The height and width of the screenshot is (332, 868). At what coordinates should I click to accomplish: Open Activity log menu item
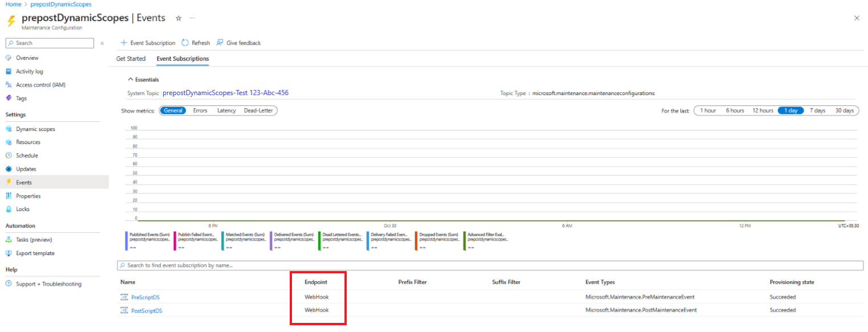pyautogui.click(x=30, y=72)
